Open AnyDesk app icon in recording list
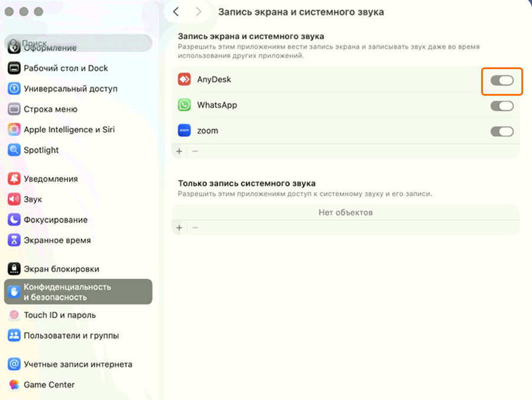 pyautogui.click(x=184, y=79)
